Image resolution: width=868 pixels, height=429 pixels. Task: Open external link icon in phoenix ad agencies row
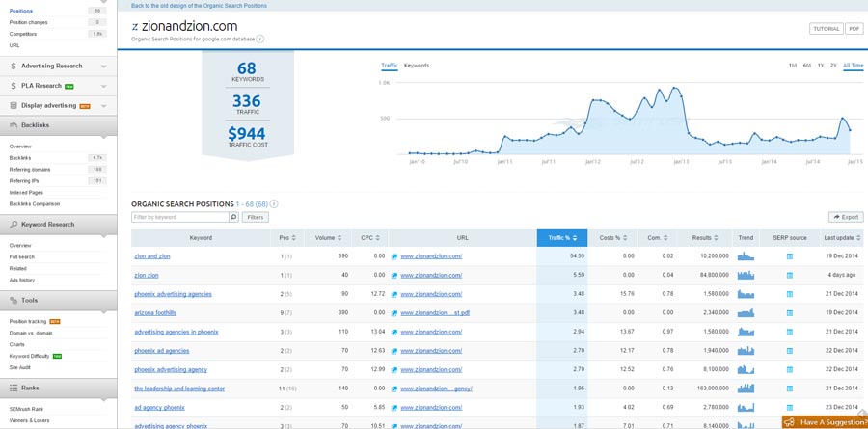(394, 351)
